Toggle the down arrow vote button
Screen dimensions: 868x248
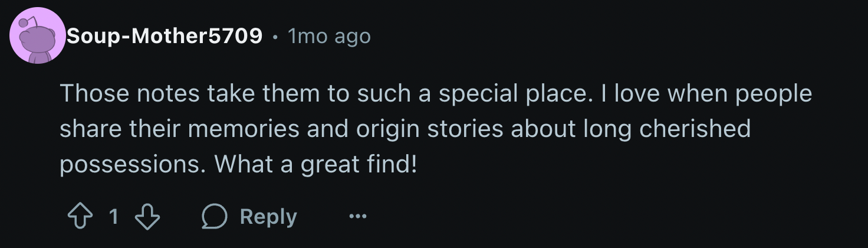[147, 217]
